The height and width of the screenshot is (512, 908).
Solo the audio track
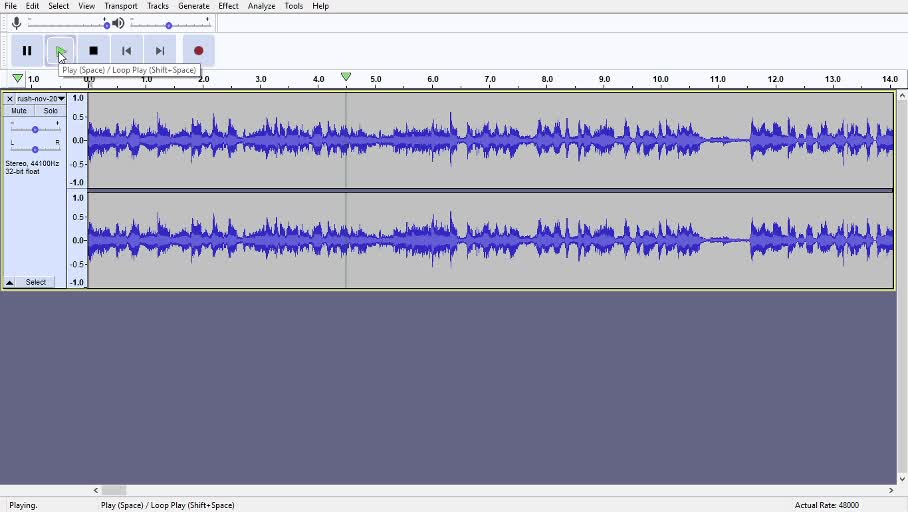click(50, 111)
